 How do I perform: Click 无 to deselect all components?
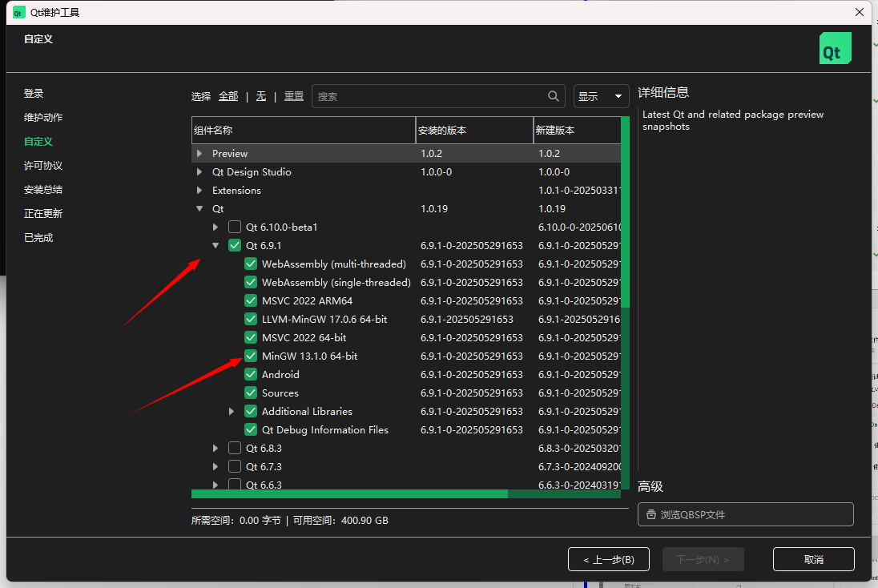pyautogui.click(x=261, y=96)
